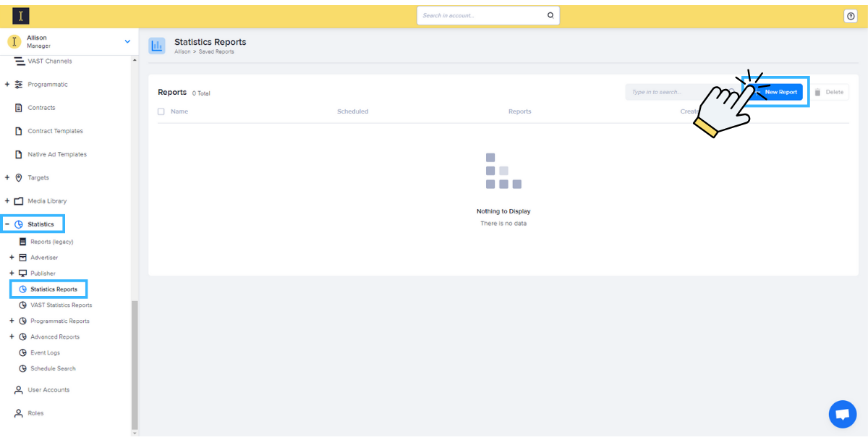Click the Search in account field
The width and height of the screenshot is (868, 440).
481,15
